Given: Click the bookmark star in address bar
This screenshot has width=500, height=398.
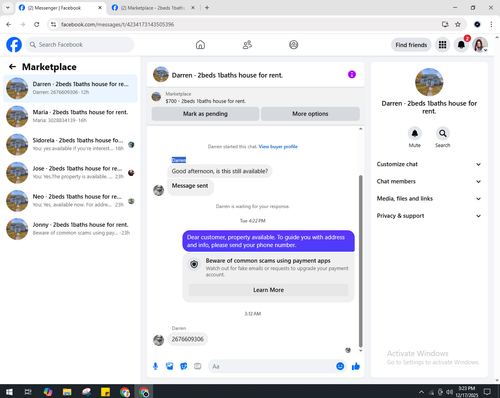Looking at the screenshot, I should (x=458, y=24).
